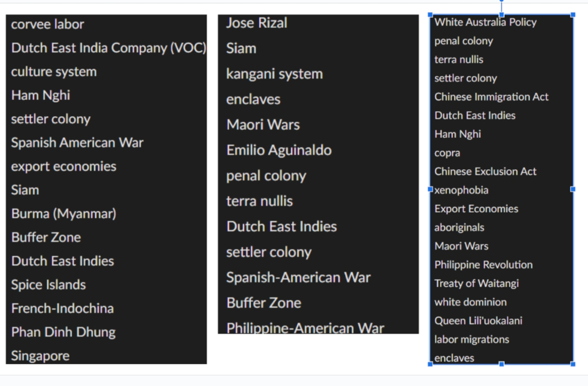This screenshot has height=386, width=588.
Task: Click the 'Emilio Aguinaldo' entry
Action: click(x=279, y=150)
